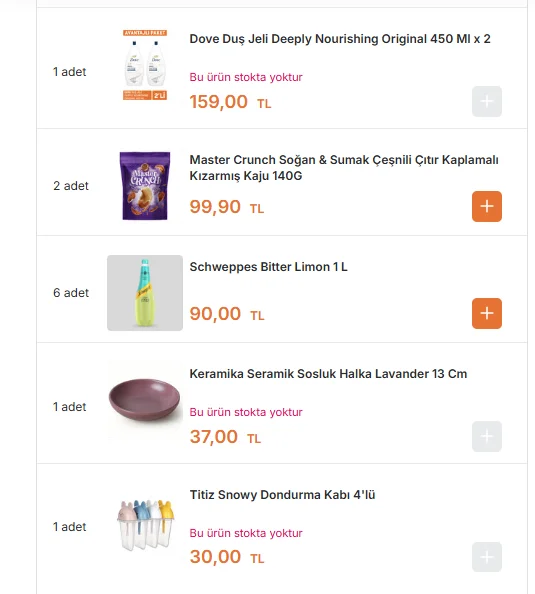The image size is (535, 594).
Task: Click the 99,90 TL price
Action: [227, 207]
